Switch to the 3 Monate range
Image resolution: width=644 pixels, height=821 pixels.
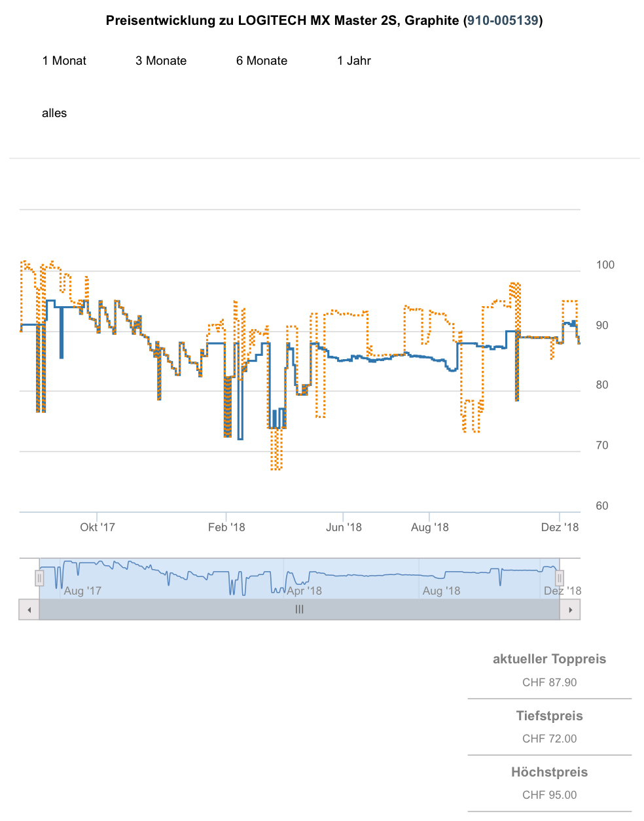[161, 61]
